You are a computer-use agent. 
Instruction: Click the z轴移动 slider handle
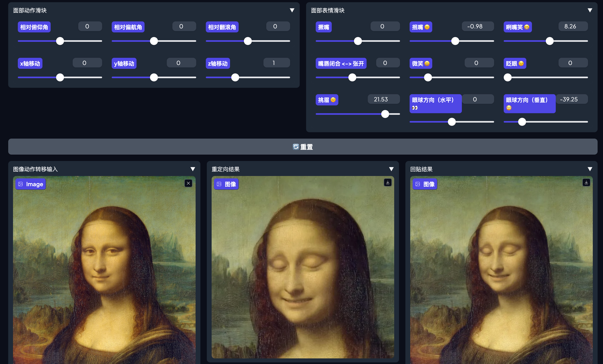tap(235, 77)
